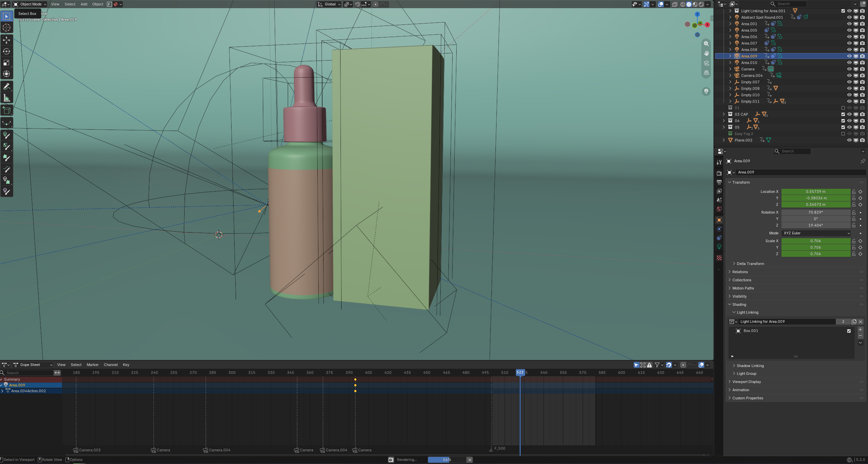The width and height of the screenshot is (868, 464).
Task: Hide Area.001 in viewport via eye icon
Action: 849,24
